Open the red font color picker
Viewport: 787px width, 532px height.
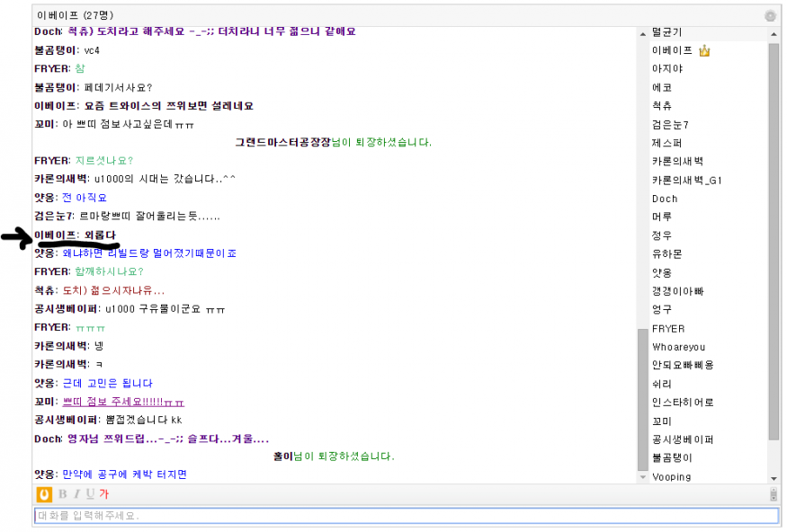point(104,494)
